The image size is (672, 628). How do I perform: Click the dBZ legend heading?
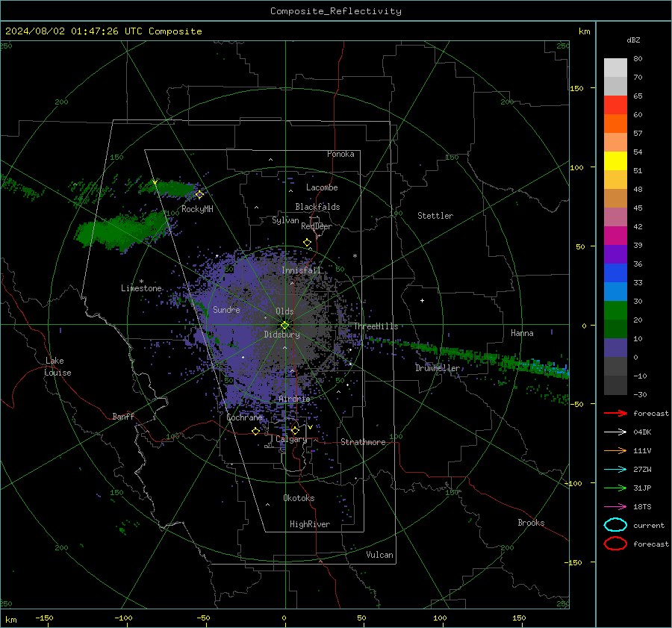[x=633, y=40]
